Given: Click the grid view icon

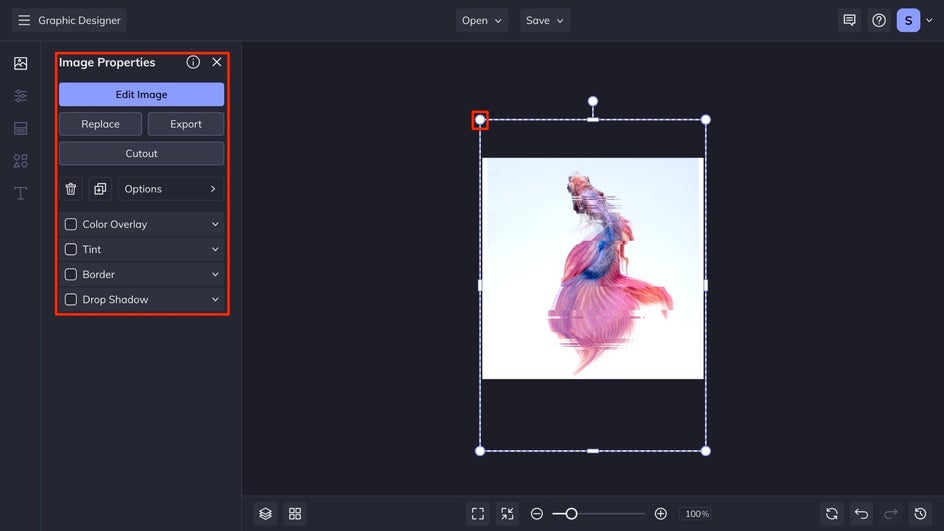Looking at the screenshot, I should 295,513.
